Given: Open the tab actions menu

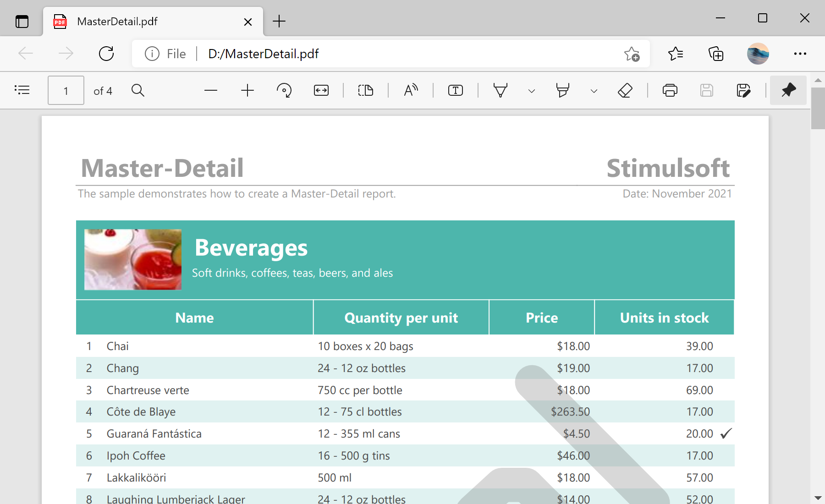Looking at the screenshot, I should click(22, 21).
